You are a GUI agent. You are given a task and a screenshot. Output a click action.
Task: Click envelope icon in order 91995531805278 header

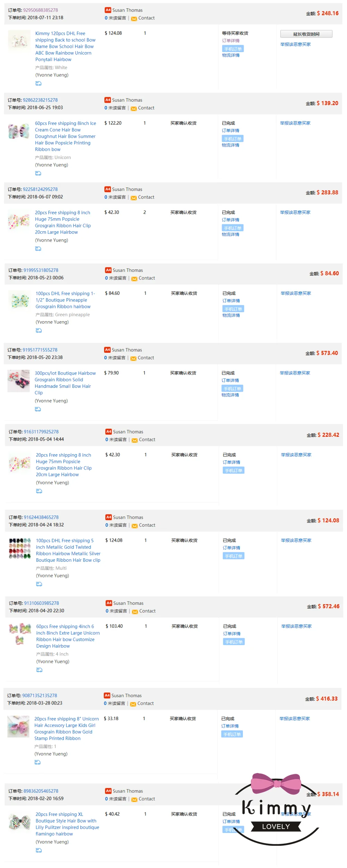[x=134, y=278]
